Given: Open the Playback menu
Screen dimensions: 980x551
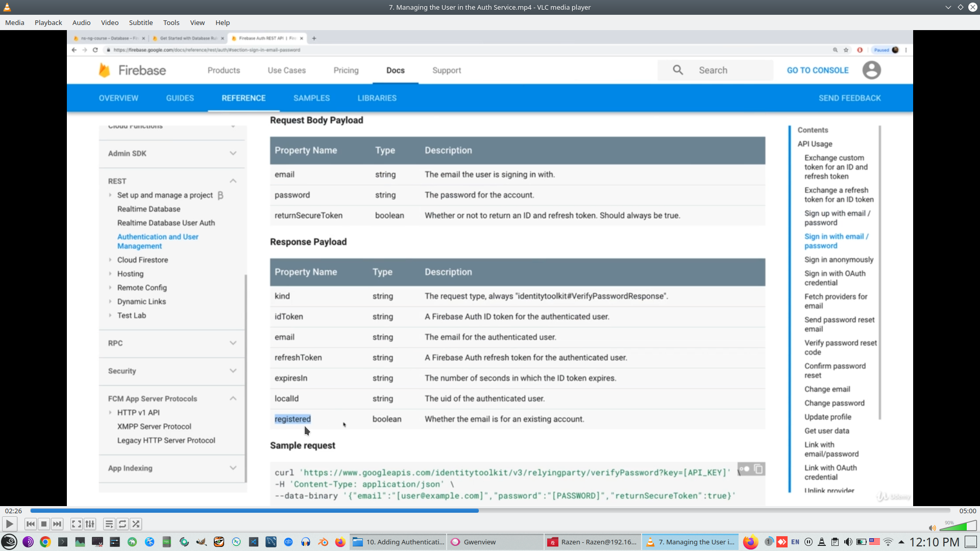Looking at the screenshot, I should [48, 22].
